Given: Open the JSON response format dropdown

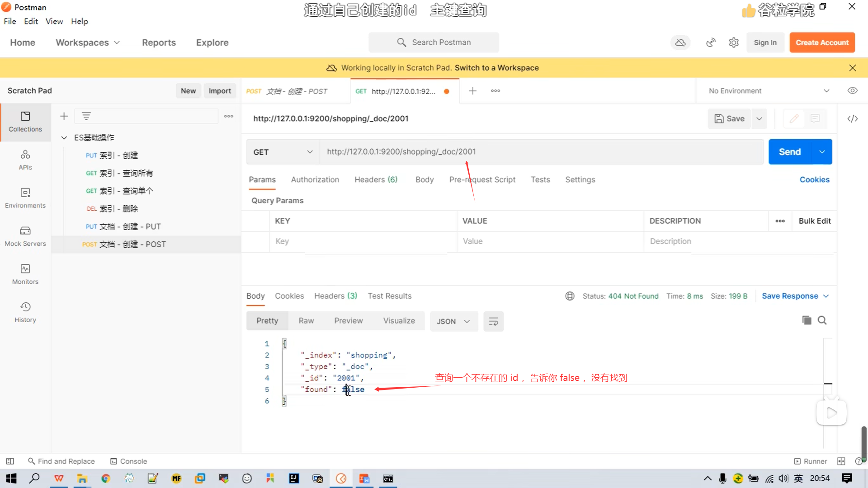Looking at the screenshot, I should tap(453, 321).
